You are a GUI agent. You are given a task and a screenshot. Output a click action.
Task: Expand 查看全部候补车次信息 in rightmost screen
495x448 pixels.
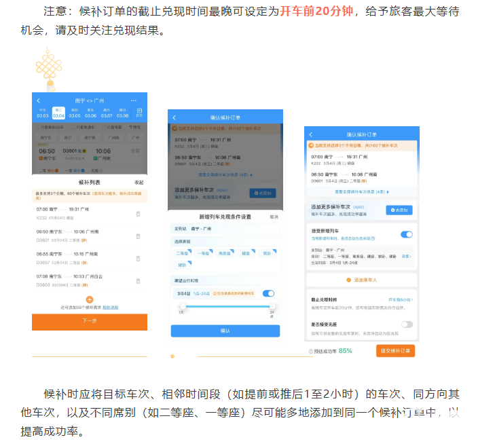[x=361, y=192]
